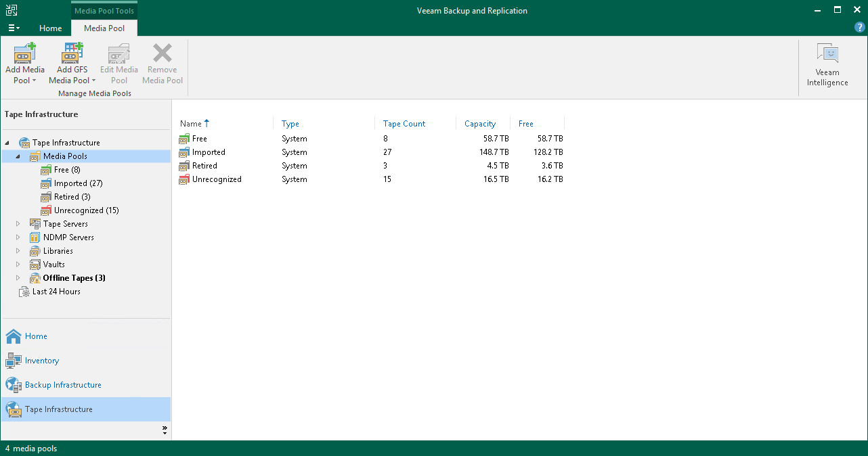Select the Backup Infrastructure navigation icon

point(12,384)
